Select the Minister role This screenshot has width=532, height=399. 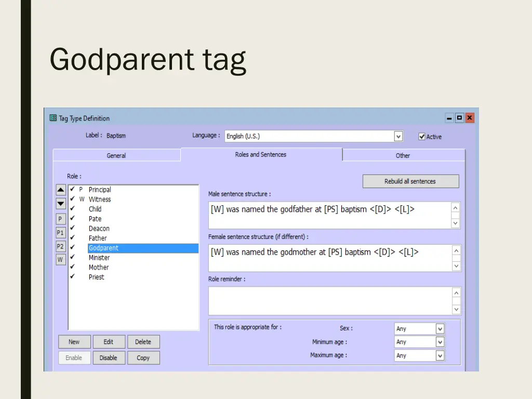point(99,258)
